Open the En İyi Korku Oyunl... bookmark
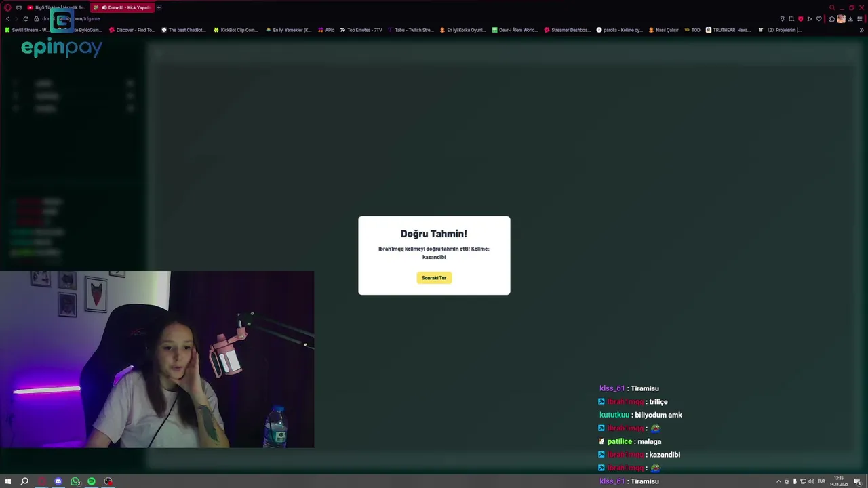The width and height of the screenshot is (868, 488). [x=463, y=30]
